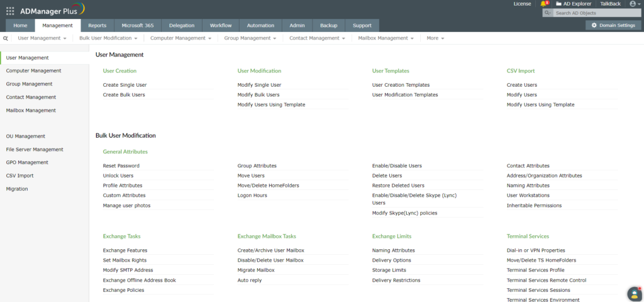The image size is (644, 302).
Task: Expand the Bulk User Modification dropdown
Action: click(x=108, y=38)
